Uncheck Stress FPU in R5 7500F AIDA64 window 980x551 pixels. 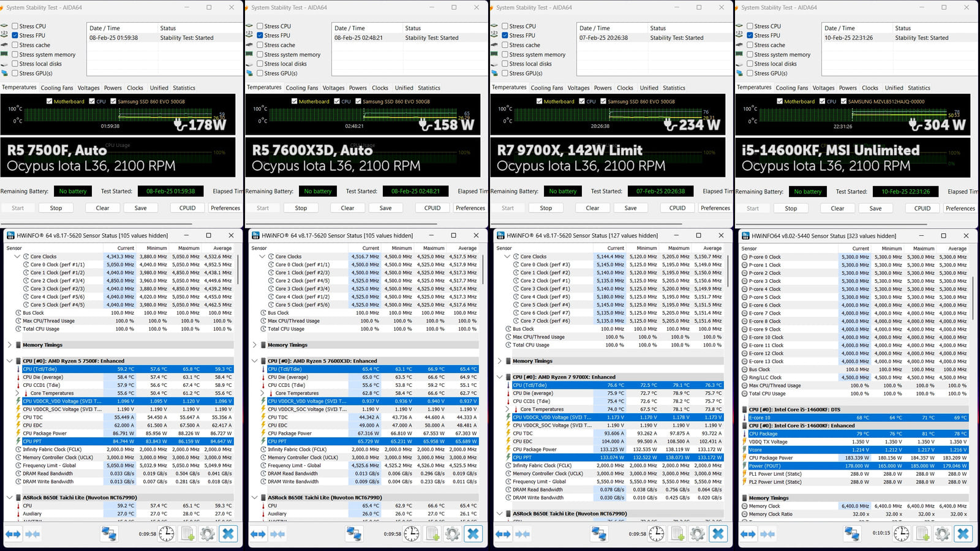click(15, 36)
